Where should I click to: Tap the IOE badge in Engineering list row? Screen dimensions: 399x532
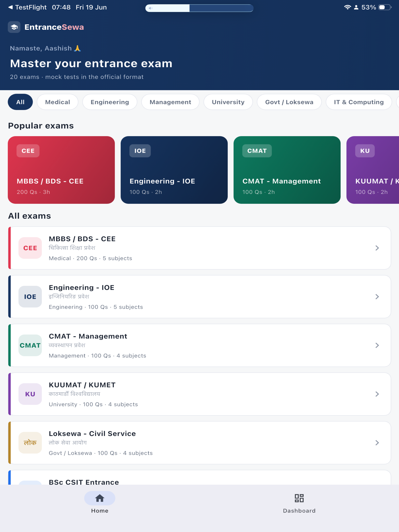tap(30, 297)
